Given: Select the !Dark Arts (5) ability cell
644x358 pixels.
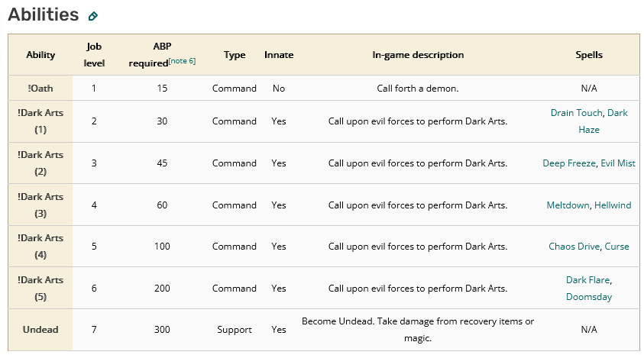Looking at the screenshot, I should (40, 289).
